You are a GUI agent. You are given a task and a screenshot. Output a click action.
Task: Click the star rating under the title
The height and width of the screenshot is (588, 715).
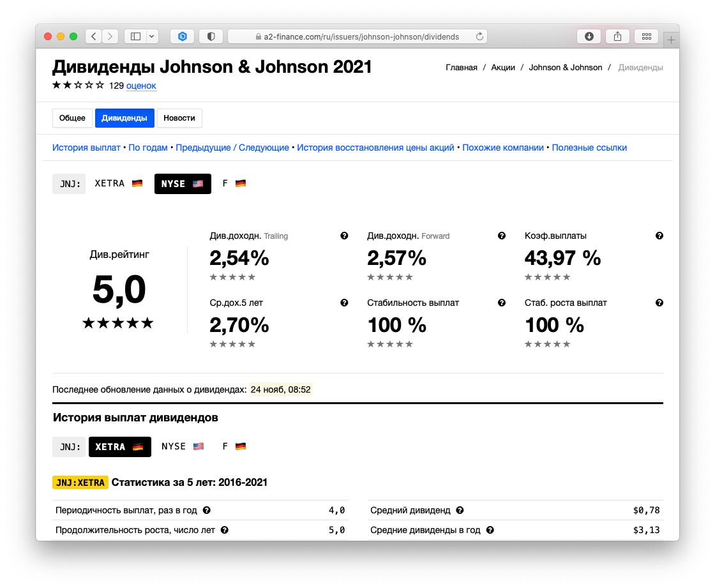(78, 85)
